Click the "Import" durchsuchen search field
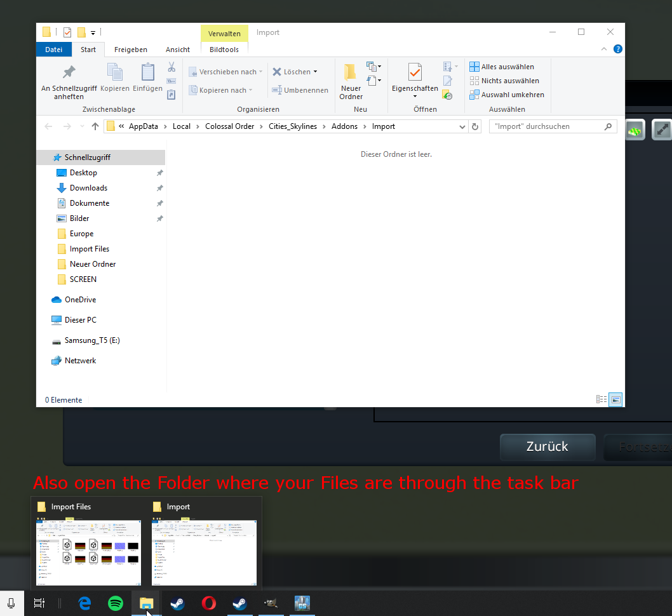 (x=553, y=127)
